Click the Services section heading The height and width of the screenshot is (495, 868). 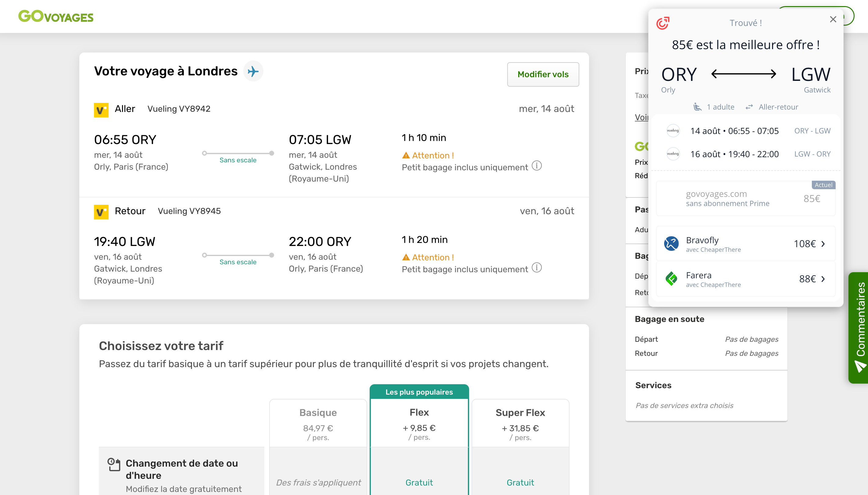click(653, 385)
